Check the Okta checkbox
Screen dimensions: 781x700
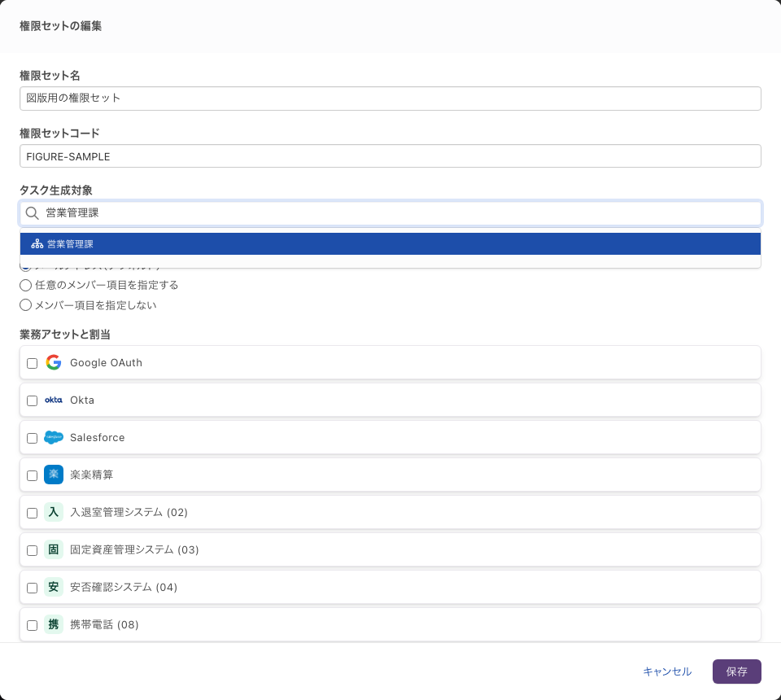[x=32, y=400]
